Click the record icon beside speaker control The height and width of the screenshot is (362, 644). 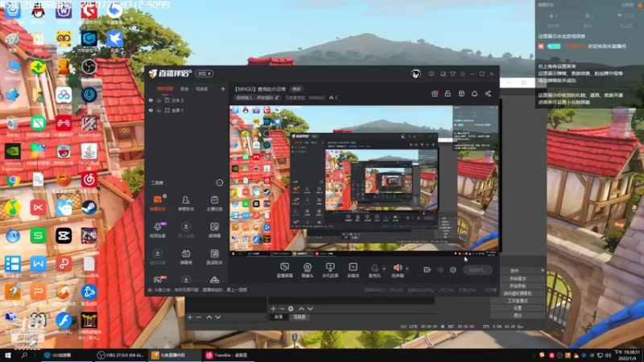click(x=427, y=269)
